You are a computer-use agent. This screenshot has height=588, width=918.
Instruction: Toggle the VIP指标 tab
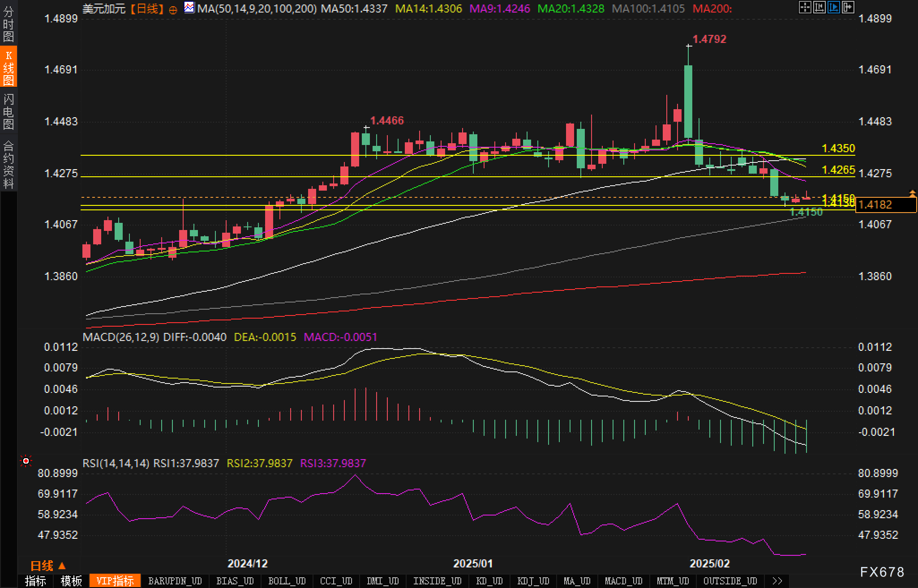(x=115, y=581)
